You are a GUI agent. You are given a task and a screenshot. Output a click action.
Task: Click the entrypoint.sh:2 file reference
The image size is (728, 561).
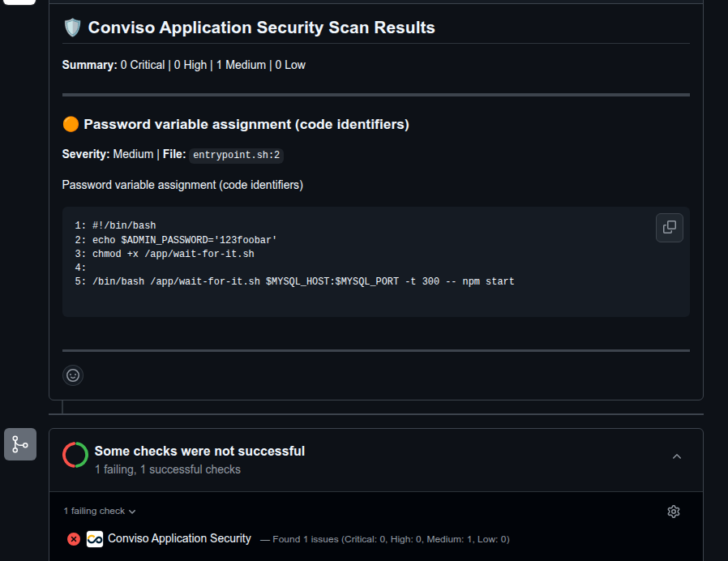(x=236, y=155)
